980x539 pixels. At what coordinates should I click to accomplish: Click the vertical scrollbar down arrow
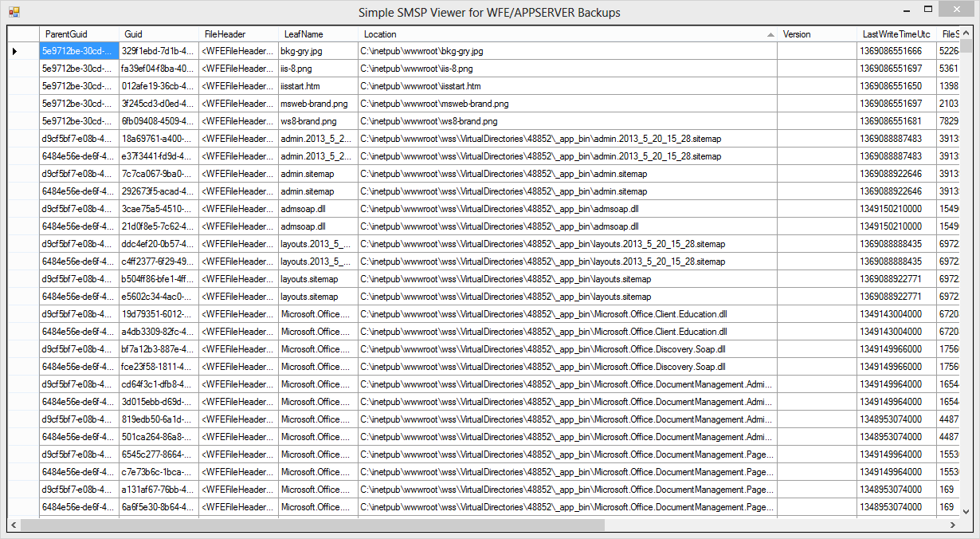coord(966,512)
